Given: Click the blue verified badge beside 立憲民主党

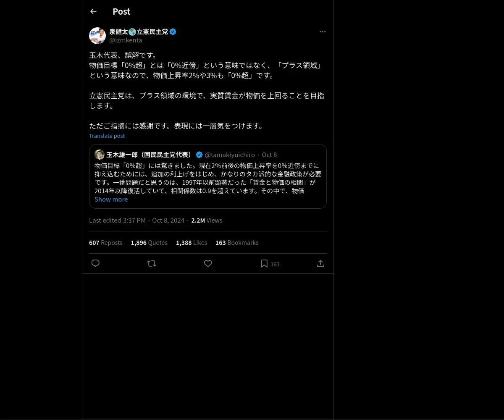Looking at the screenshot, I should pos(173,31).
